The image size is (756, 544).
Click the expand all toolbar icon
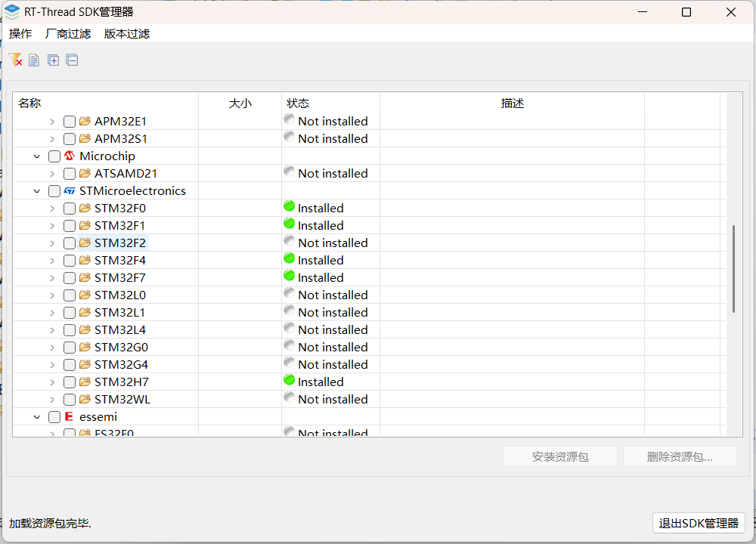pyautogui.click(x=53, y=60)
